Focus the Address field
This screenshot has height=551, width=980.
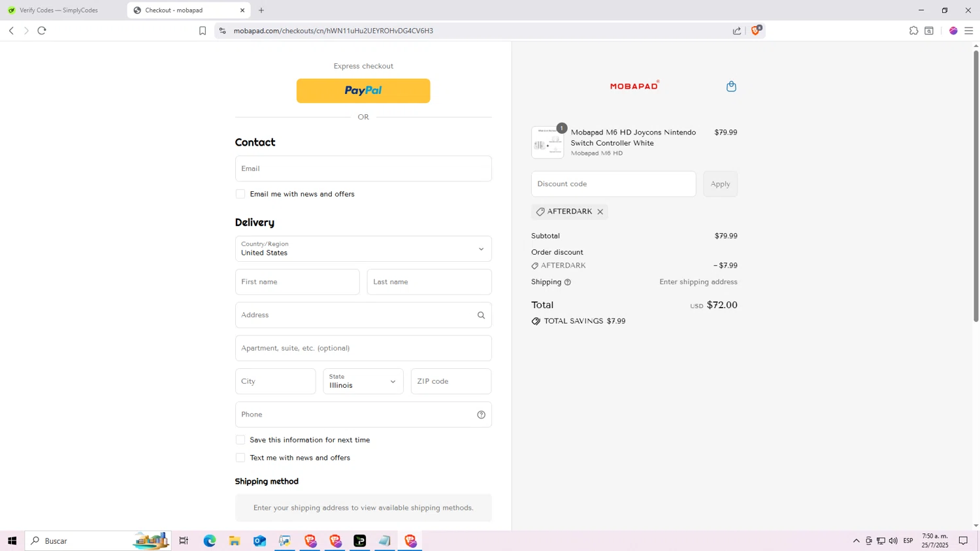tap(363, 315)
